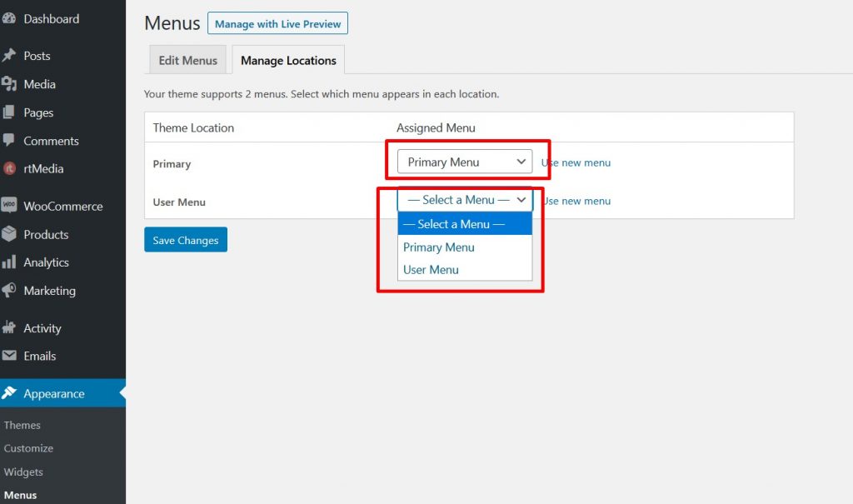Click the Products box icon
The image size is (853, 504).
coord(8,234)
